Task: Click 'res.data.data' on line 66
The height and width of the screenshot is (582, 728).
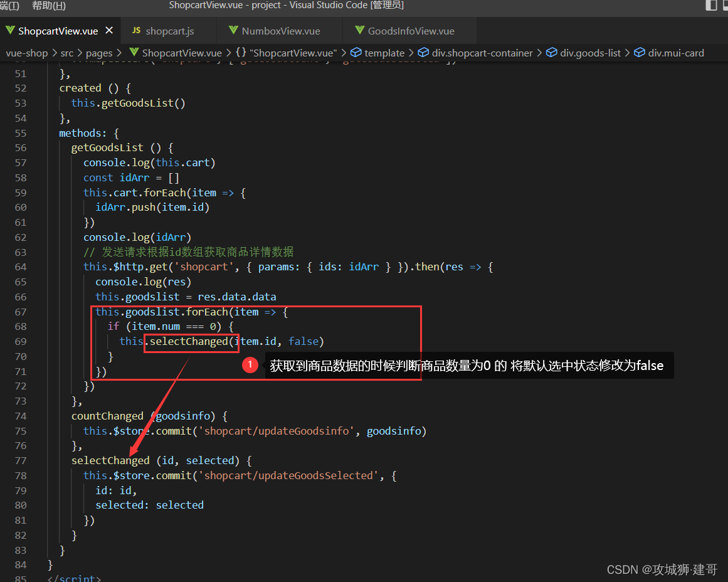Action: pyautogui.click(x=237, y=297)
